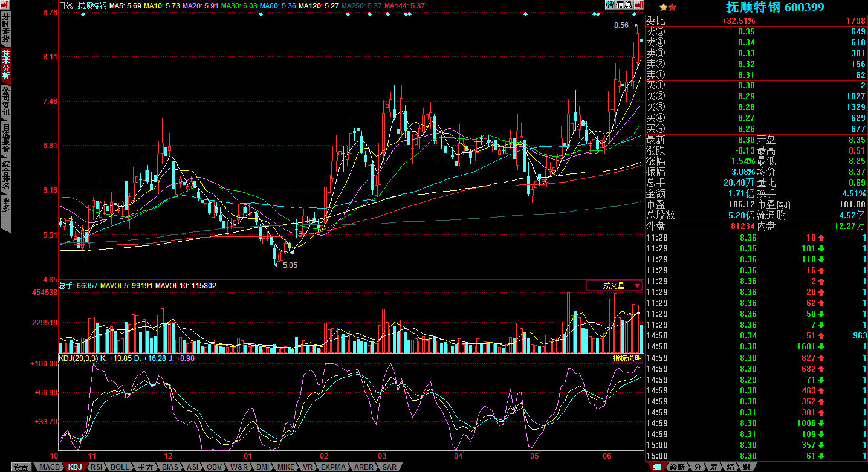Switch to the BIAS indicator tab
The height and width of the screenshot is (472, 868).
170,467
